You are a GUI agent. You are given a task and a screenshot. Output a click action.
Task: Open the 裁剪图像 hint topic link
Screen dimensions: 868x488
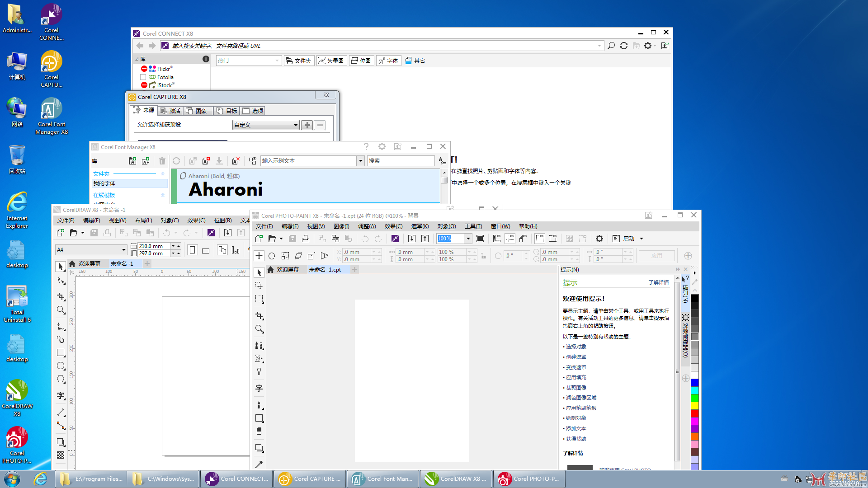pyautogui.click(x=576, y=388)
